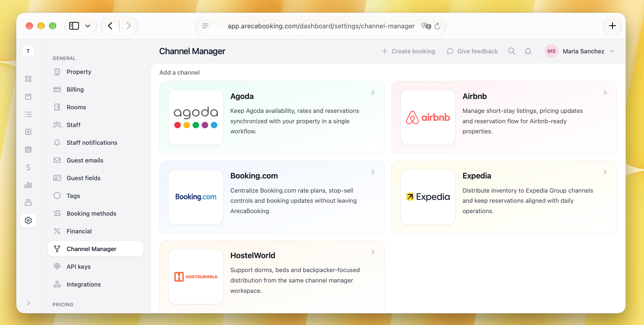The width and height of the screenshot is (644, 325).
Task: Expand the HostelWorld card chevron
Action: [373, 252]
